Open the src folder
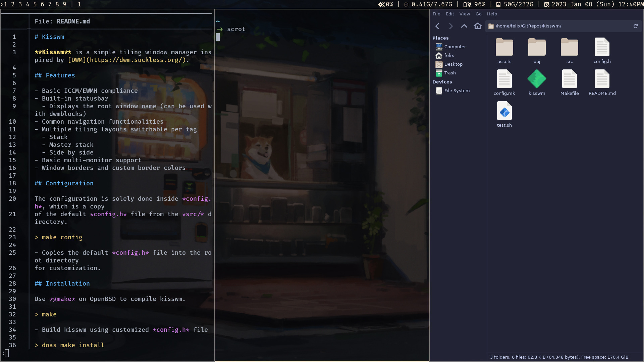The height and width of the screenshot is (362, 644). (570, 48)
